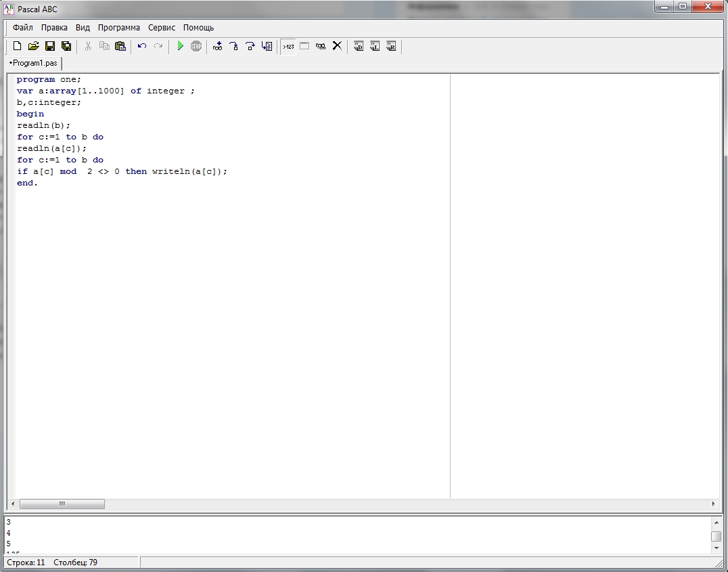This screenshot has height=572, width=728.
Task: Open the Файл menu
Action: click(22, 28)
